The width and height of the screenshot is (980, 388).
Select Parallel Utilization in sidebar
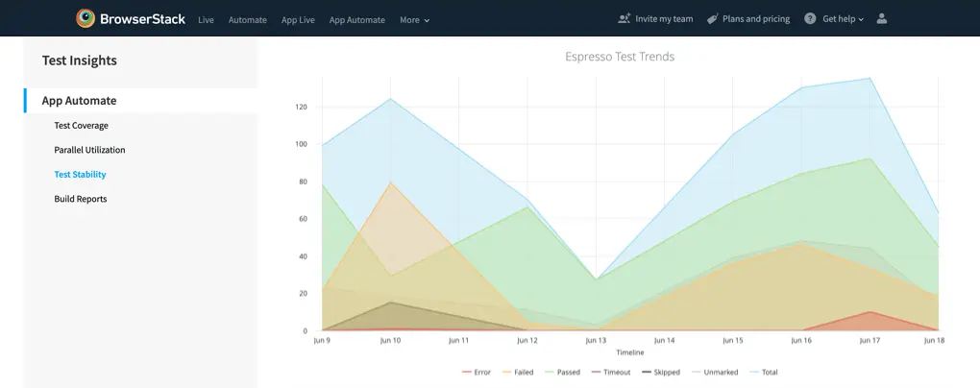[89, 150]
